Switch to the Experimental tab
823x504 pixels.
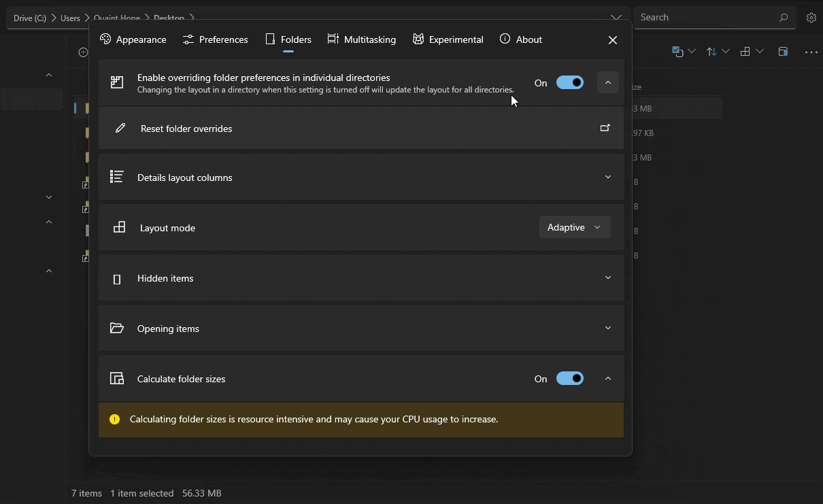click(x=448, y=39)
